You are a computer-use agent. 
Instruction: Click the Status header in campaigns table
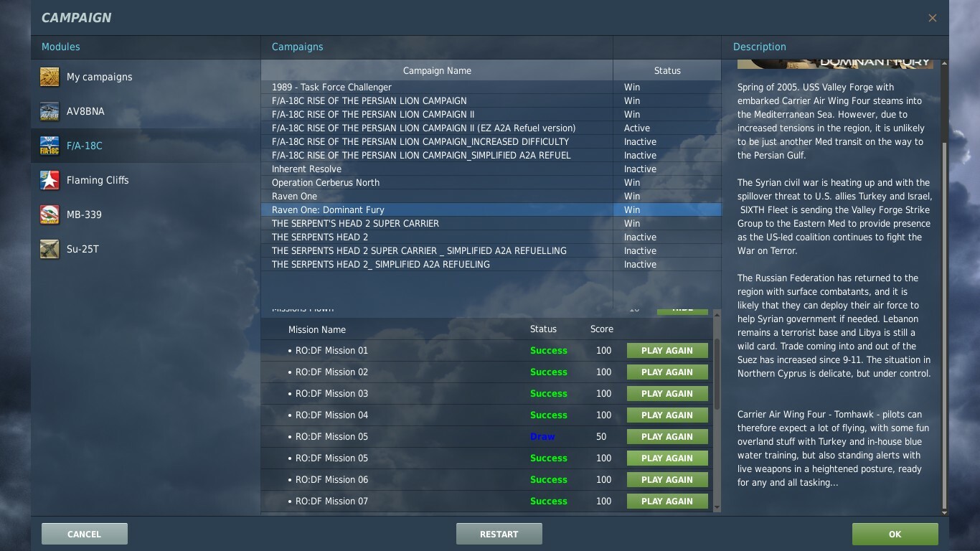667,70
